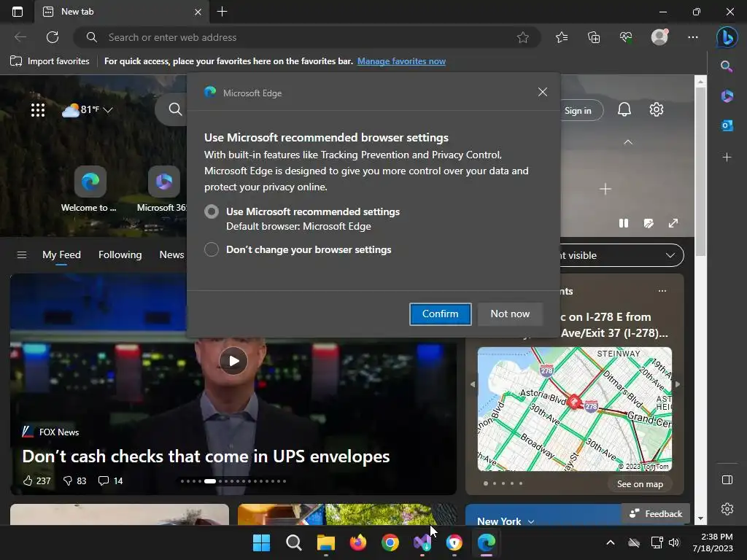
Task: Refresh the page
Action: (x=53, y=37)
